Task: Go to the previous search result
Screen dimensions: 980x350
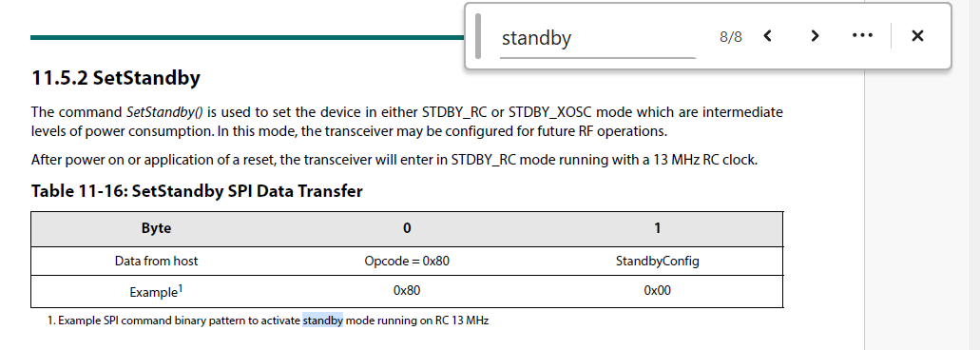Action: point(768,36)
